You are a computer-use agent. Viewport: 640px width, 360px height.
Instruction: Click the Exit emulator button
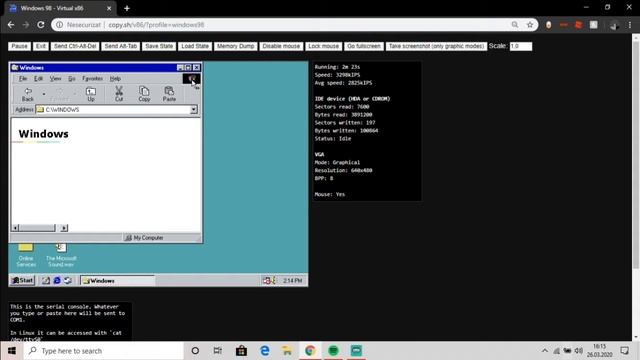pos(41,46)
